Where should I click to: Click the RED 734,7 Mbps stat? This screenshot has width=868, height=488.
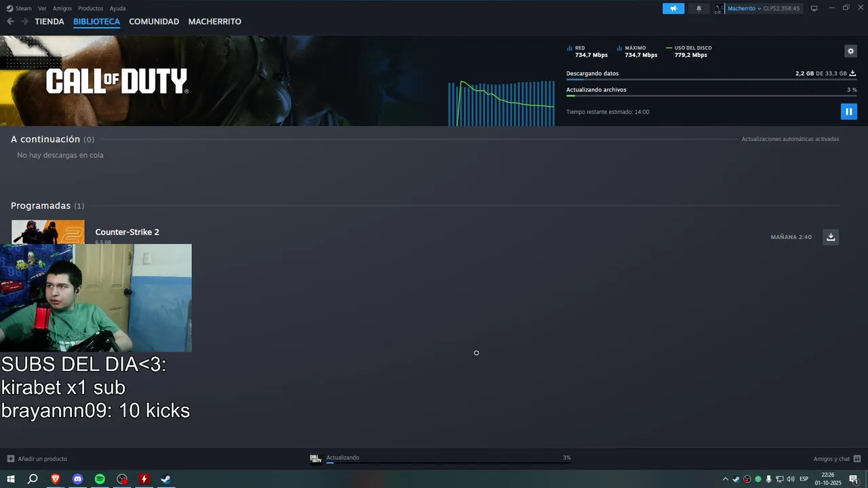click(587, 52)
